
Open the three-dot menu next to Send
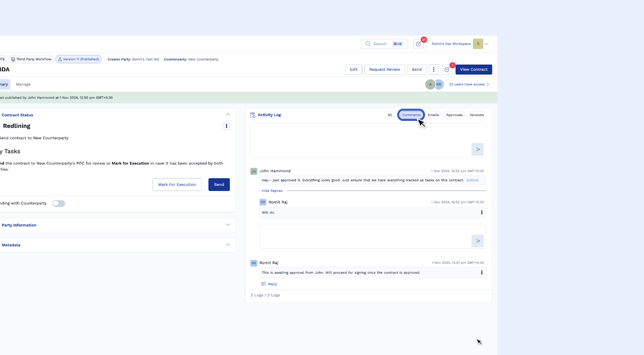coord(433,70)
